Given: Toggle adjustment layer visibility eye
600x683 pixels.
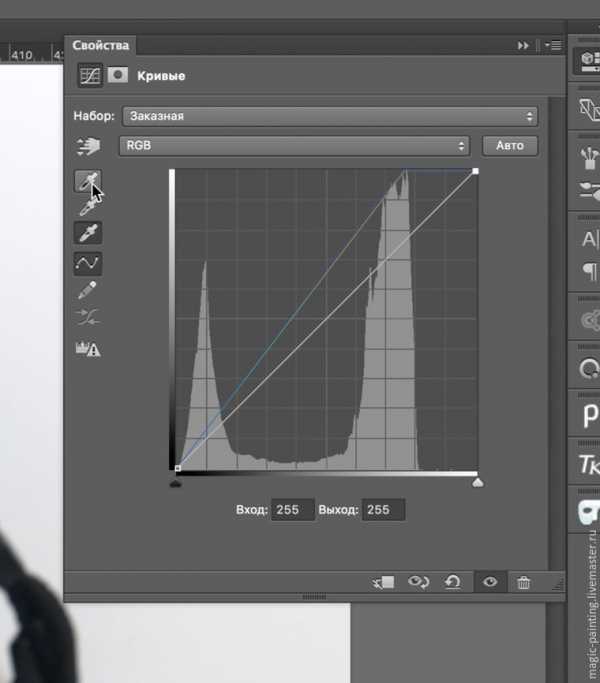Looking at the screenshot, I should tap(490, 582).
